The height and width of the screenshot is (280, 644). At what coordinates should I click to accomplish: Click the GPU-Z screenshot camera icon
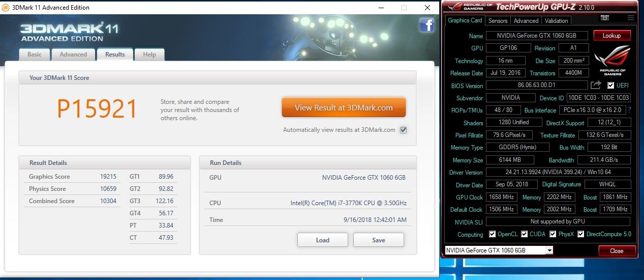pos(605,18)
